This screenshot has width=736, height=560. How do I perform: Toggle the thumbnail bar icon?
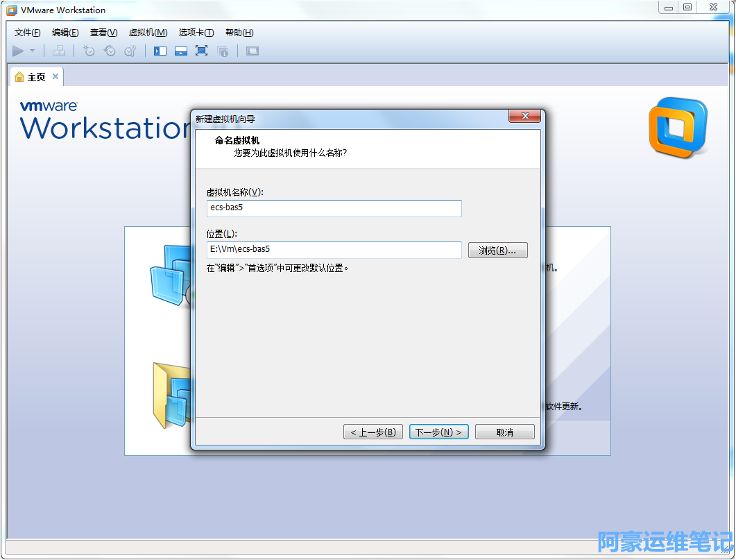click(181, 51)
